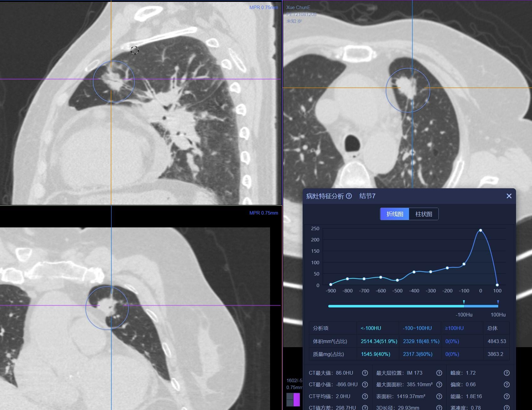Click the 结节7 nodule label
Screen dimensions: 532x410
pyautogui.click(x=367, y=196)
